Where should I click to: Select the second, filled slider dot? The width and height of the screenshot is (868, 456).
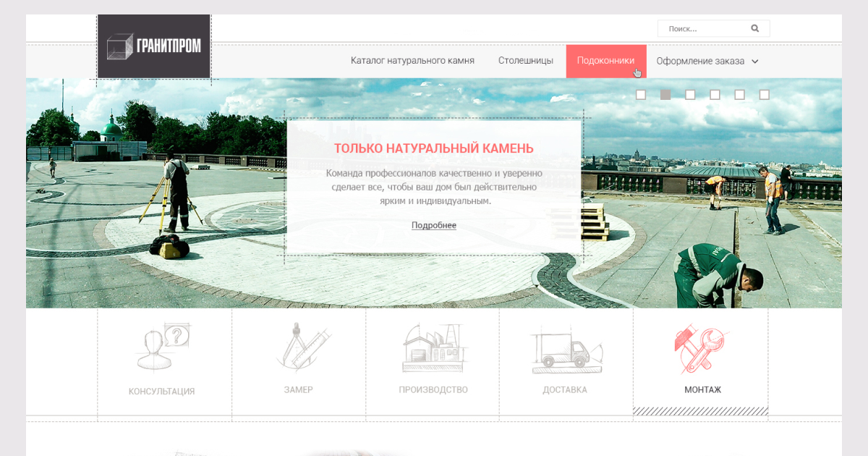tap(665, 95)
